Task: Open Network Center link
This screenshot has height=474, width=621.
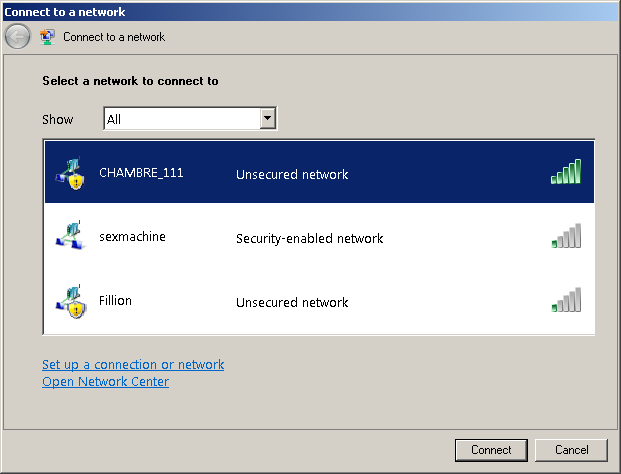Action: 105,381
